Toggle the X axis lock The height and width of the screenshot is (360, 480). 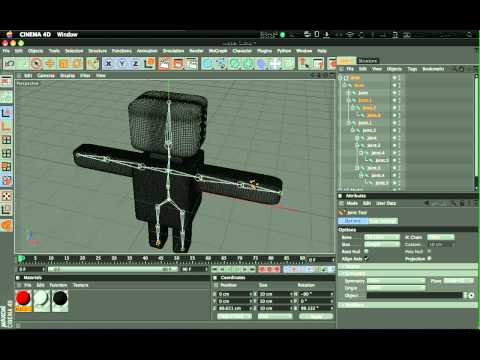coord(108,63)
